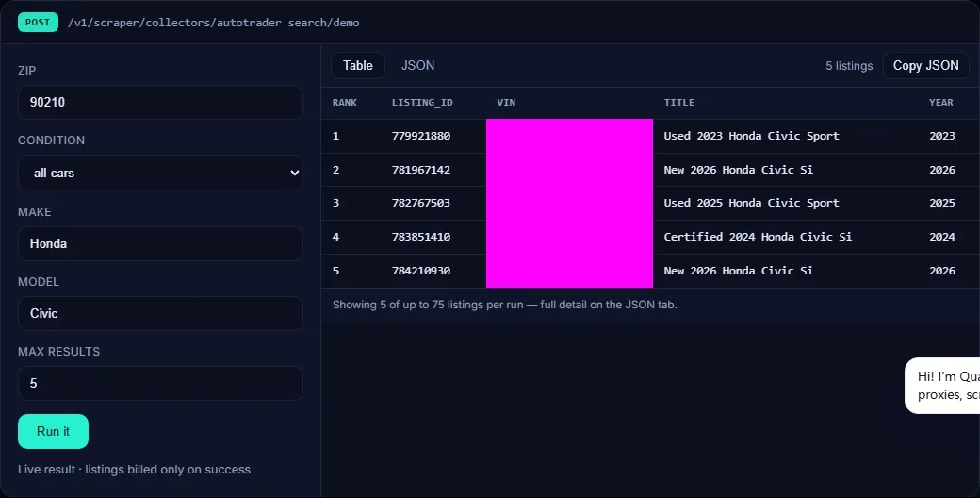Click the 2025 year cell
The width and height of the screenshot is (980, 498).
942,203
